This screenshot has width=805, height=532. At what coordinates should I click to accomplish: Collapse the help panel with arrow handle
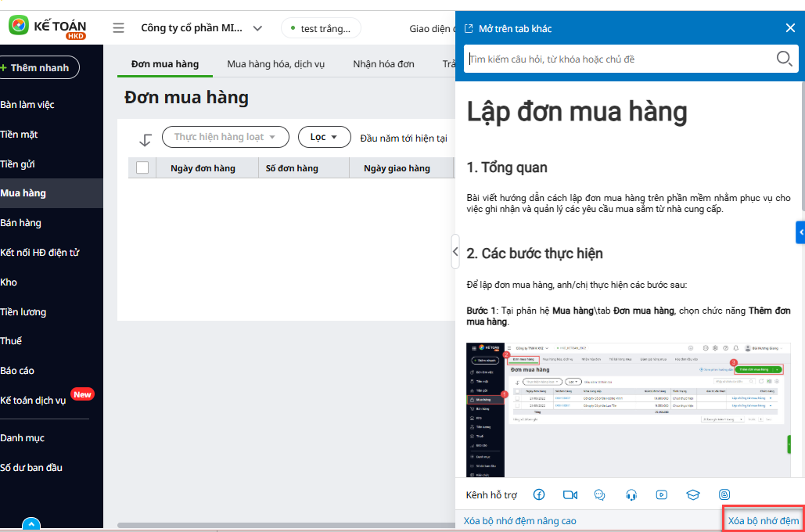pos(455,252)
